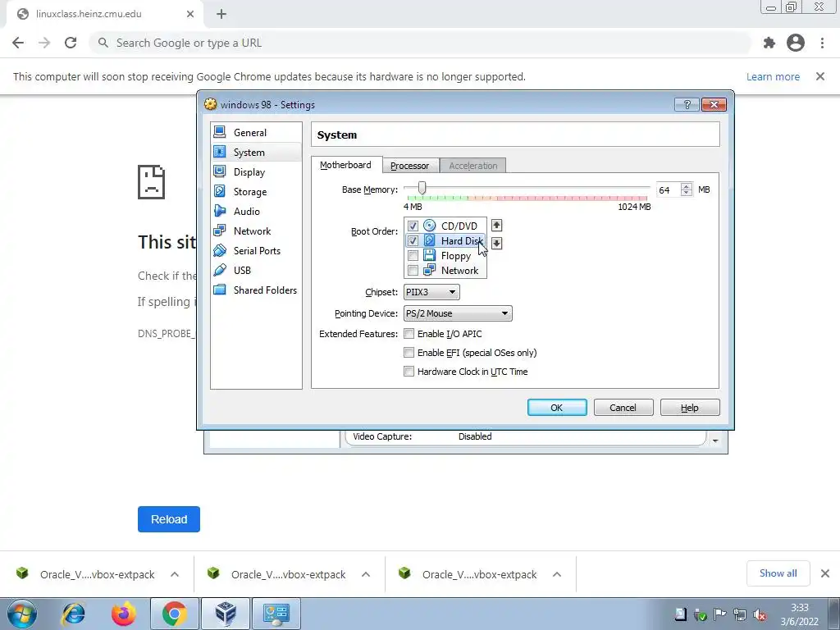Open Chrome three-dot menu
This screenshot has width=840, height=630.
point(822,43)
